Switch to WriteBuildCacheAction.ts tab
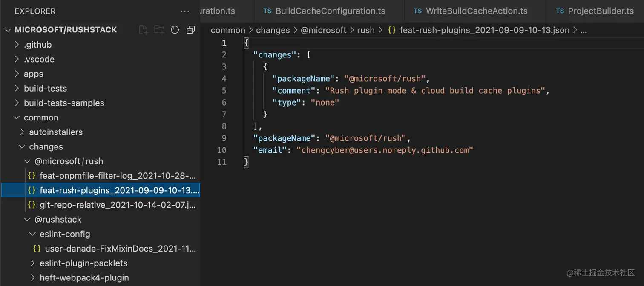Image resolution: width=644 pixels, height=286 pixels. 476,11
